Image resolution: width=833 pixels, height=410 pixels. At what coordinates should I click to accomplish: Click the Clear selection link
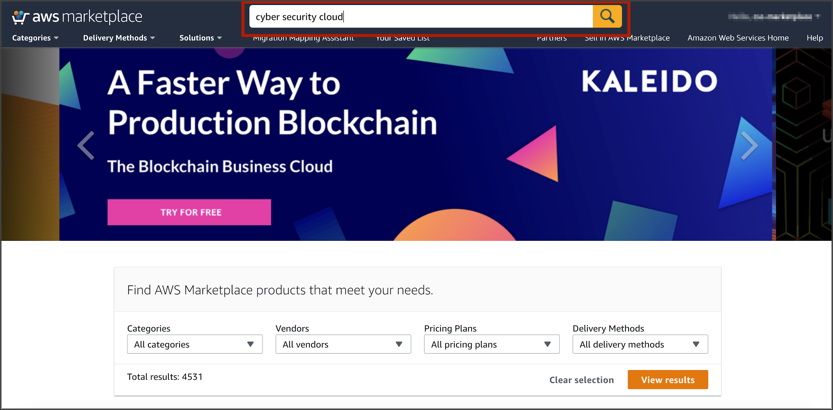pyautogui.click(x=581, y=380)
